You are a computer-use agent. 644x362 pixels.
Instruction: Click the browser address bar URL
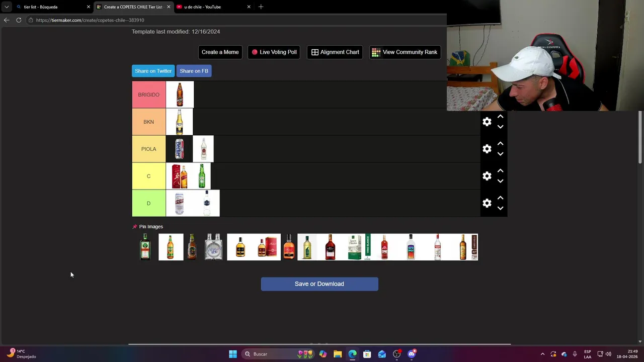90,20
